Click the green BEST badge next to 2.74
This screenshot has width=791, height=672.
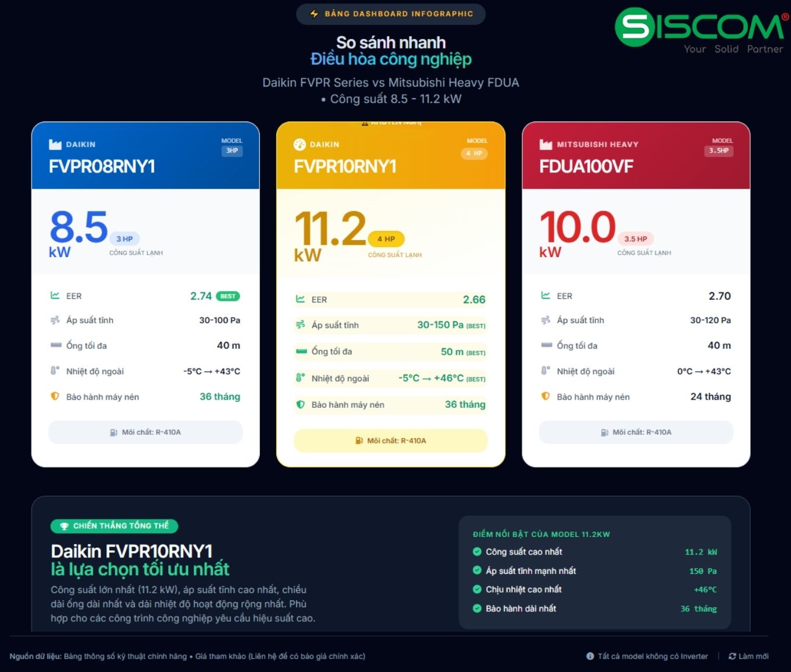pyautogui.click(x=228, y=296)
